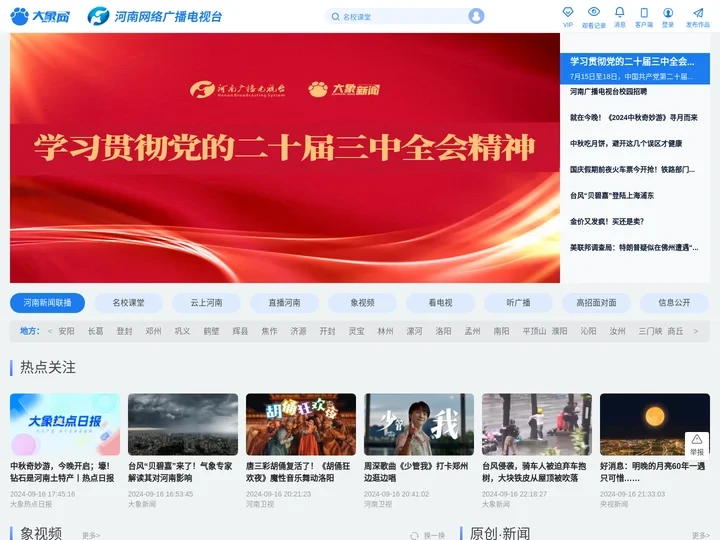Select the 河南新闻联播 tab
Image resolution: width=720 pixels, height=540 pixels.
coord(47,303)
